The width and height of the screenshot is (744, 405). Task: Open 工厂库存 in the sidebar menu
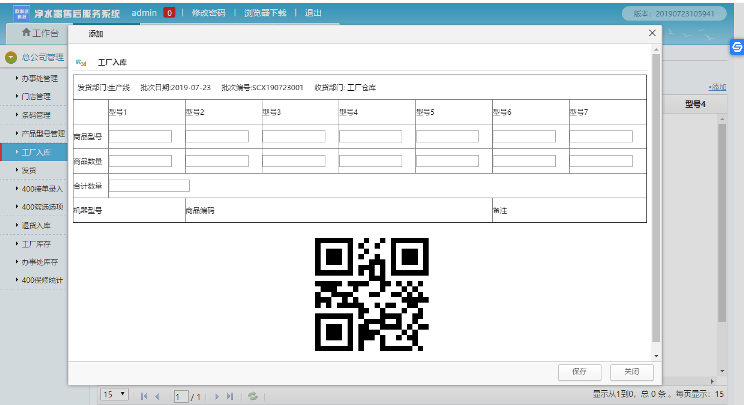tap(38, 243)
